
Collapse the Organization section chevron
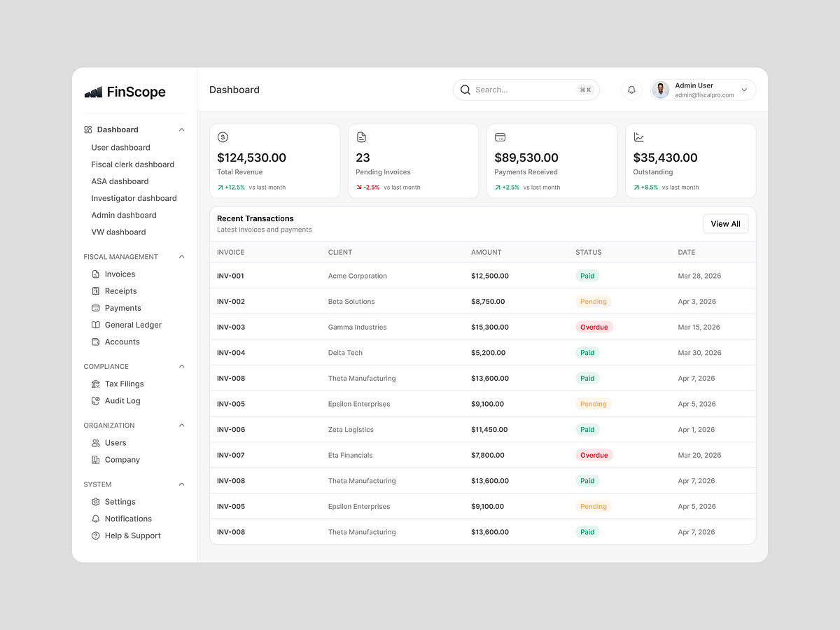pyautogui.click(x=182, y=426)
